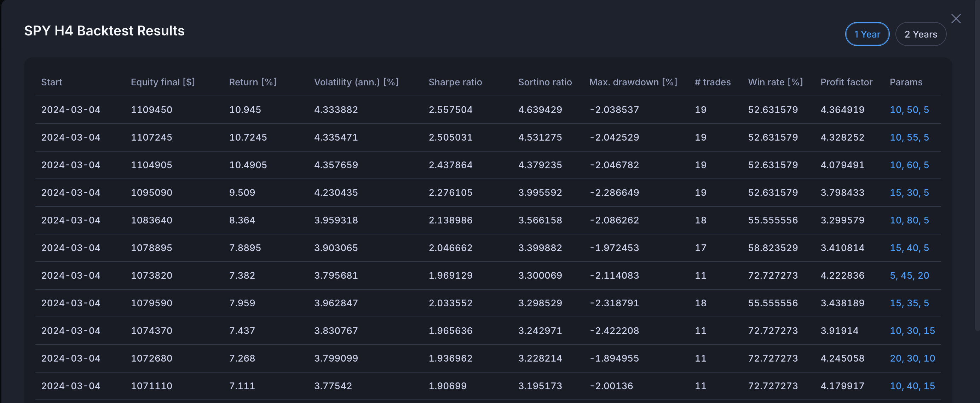Select max drawdown -1.894955

point(614,358)
